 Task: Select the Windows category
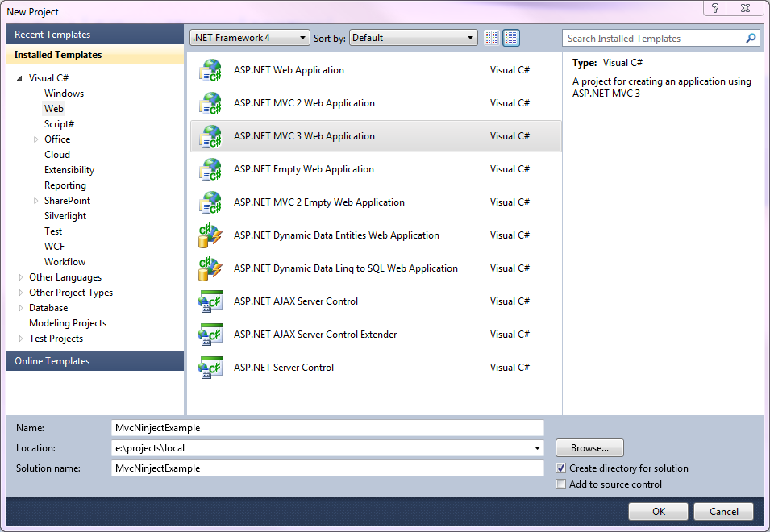[x=64, y=94]
